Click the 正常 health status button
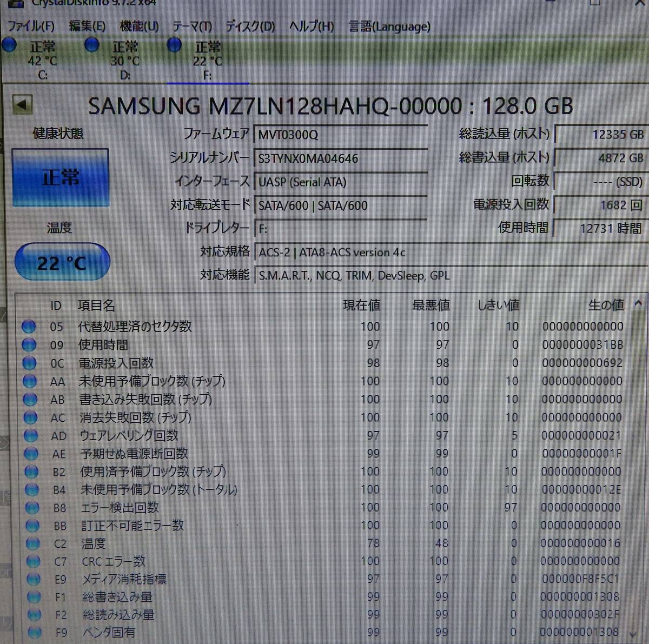 point(61,177)
